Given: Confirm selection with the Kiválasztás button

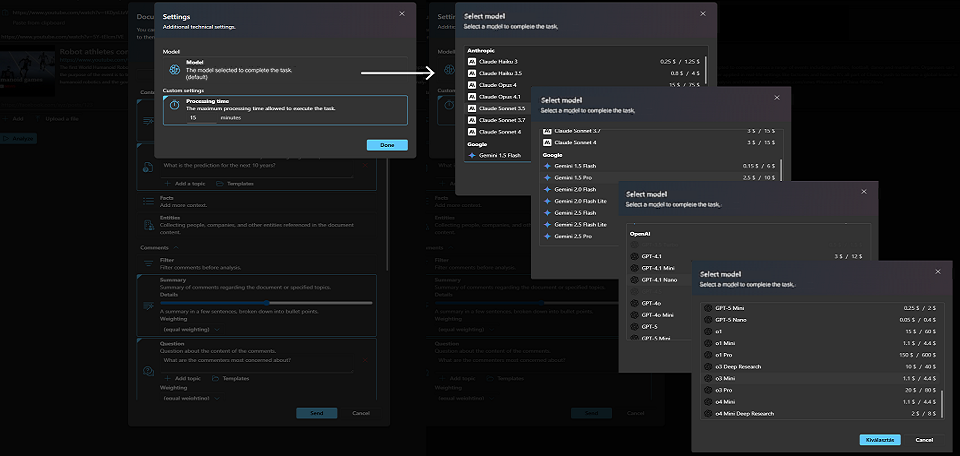Looking at the screenshot, I should [x=880, y=439].
